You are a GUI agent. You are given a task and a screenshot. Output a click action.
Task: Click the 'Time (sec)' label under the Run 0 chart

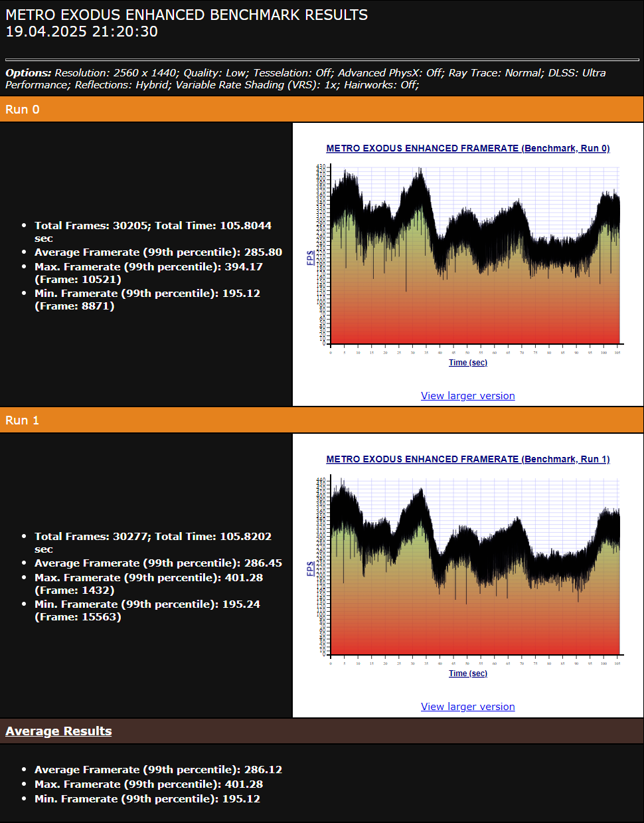tap(467, 363)
